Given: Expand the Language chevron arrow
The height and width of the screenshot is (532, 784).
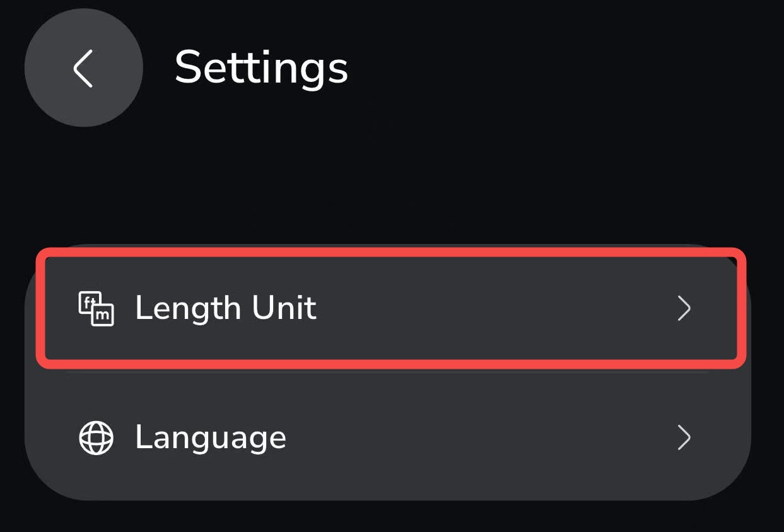Looking at the screenshot, I should [684, 437].
